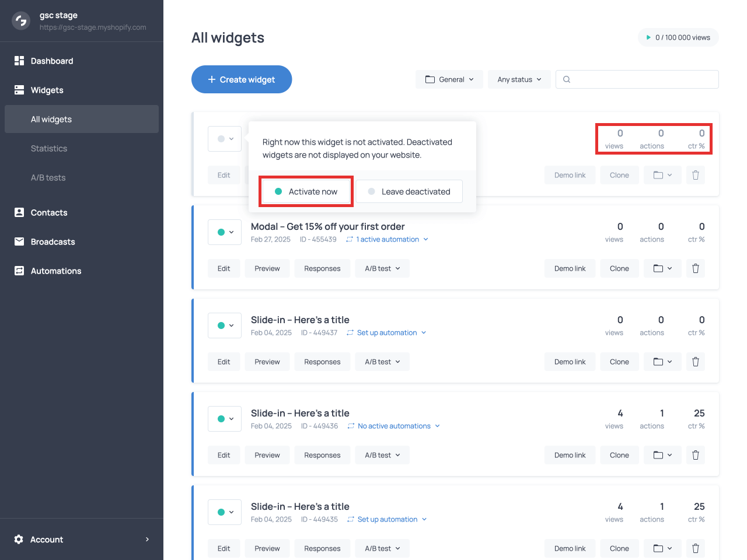Image resolution: width=747 pixels, height=560 pixels.
Task: Expand the Any status filter dropdown
Action: coord(519,79)
